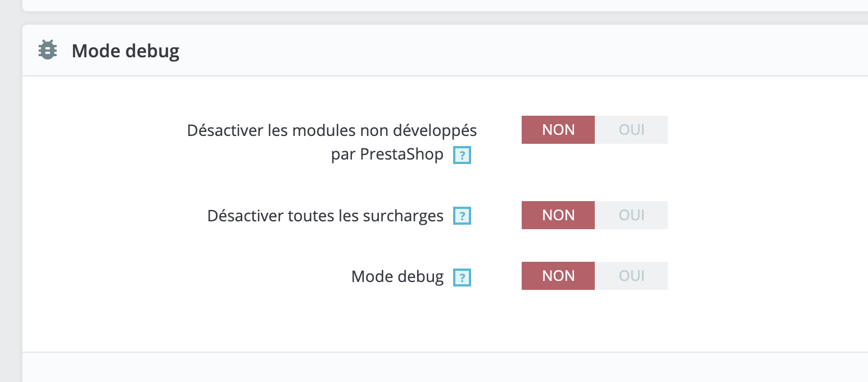This screenshot has width=868, height=382.
Task: Click label Désactiver les modules non développés
Action: (x=332, y=130)
